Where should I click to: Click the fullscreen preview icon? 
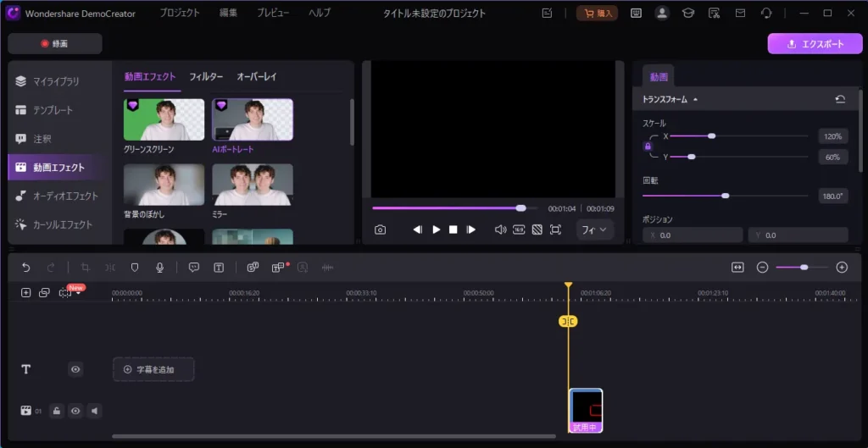tap(555, 230)
